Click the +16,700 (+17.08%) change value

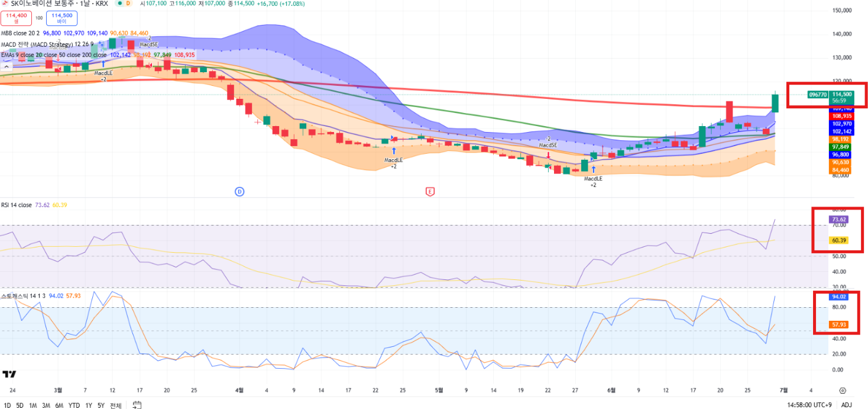click(281, 4)
